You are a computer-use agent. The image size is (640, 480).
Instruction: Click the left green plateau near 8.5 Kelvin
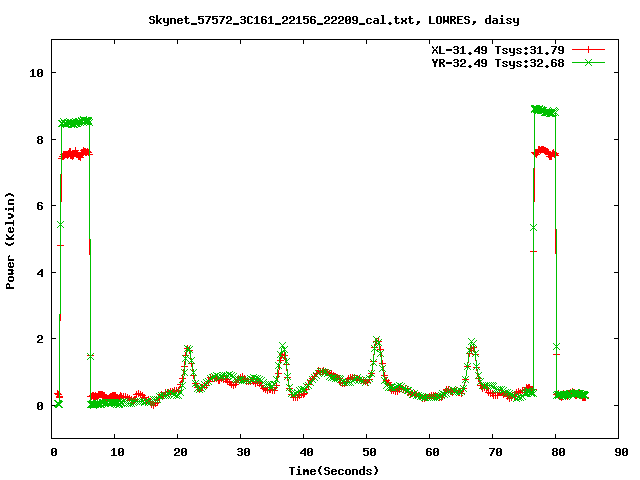[75, 122]
